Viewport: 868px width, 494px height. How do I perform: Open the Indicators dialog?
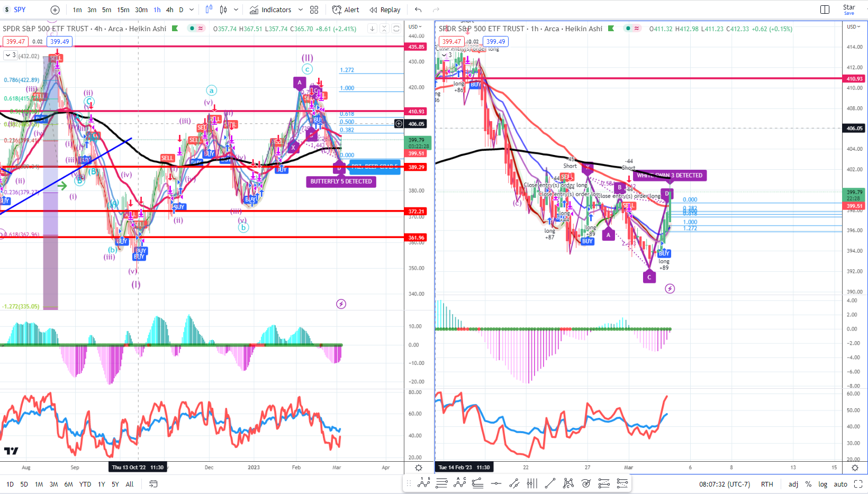pos(270,10)
